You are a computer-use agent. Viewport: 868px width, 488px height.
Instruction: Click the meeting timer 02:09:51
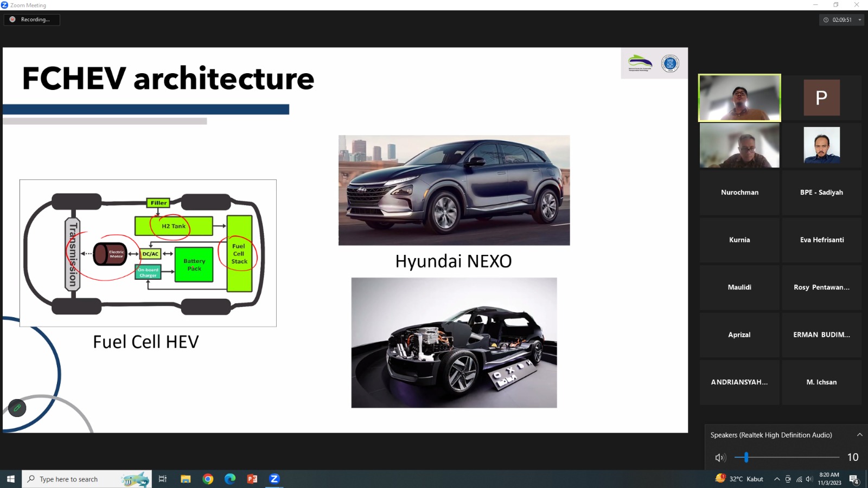coord(842,20)
